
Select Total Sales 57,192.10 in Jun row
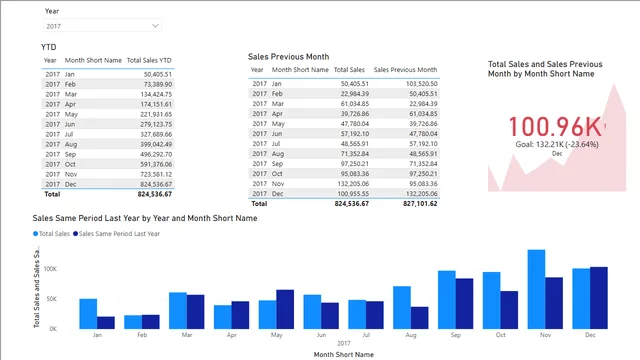pos(355,133)
